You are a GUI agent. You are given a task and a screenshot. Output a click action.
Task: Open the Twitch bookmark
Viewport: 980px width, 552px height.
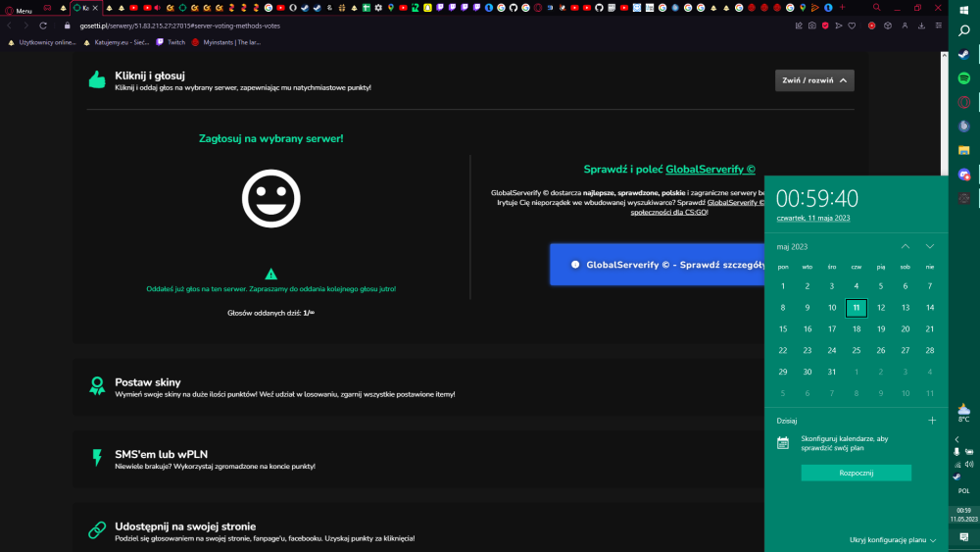pyautogui.click(x=171, y=42)
